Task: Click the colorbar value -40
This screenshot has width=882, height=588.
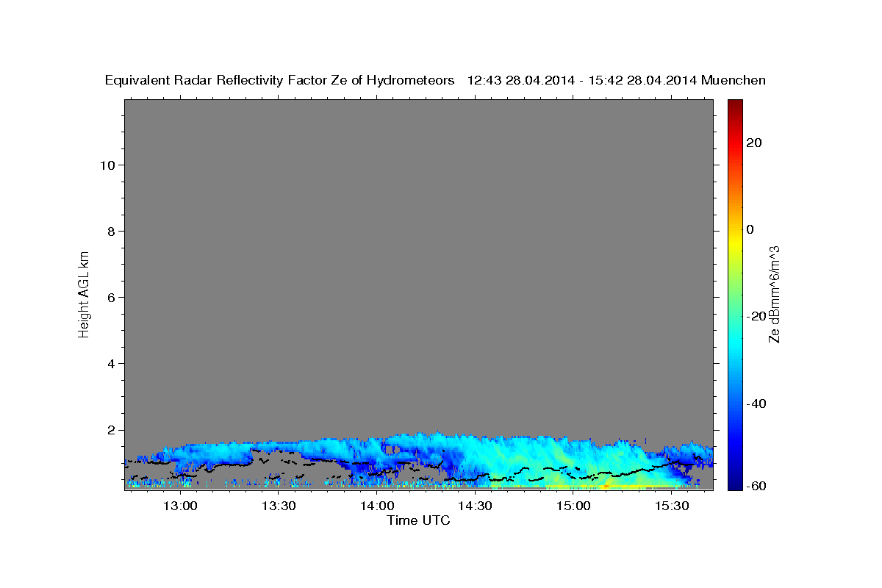Action: pyautogui.click(x=757, y=404)
